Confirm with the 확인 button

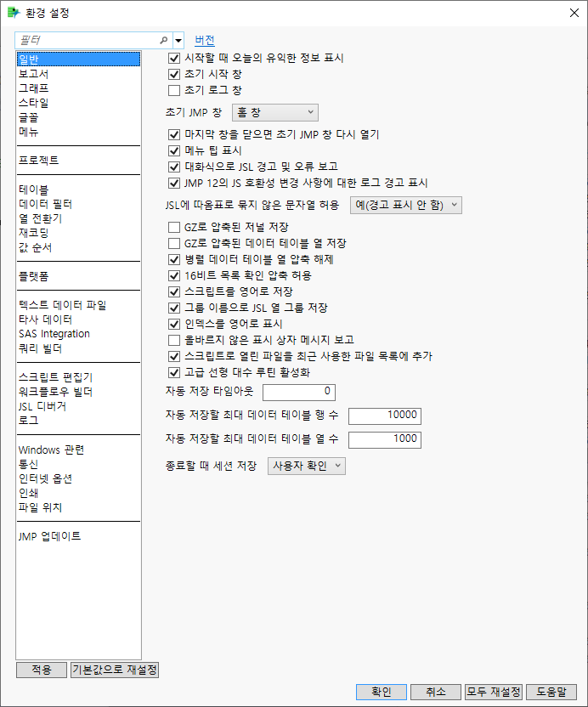coord(382,692)
